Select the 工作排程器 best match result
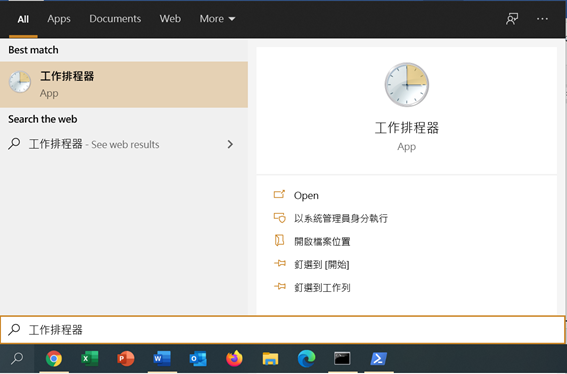Viewport: 567px width, 374px height. (x=124, y=84)
